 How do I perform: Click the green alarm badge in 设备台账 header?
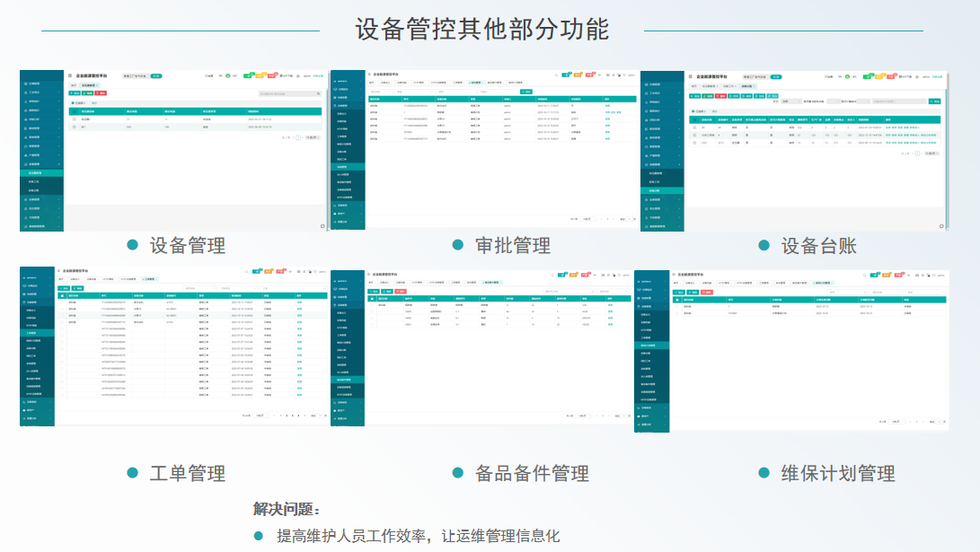[x=869, y=76]
